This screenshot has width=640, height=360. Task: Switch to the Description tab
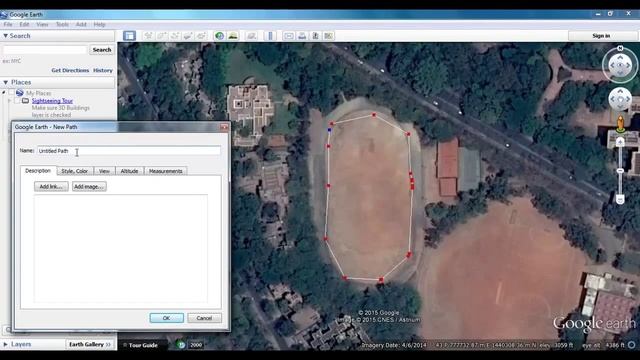pyautogui.click(x=38, y=171)
